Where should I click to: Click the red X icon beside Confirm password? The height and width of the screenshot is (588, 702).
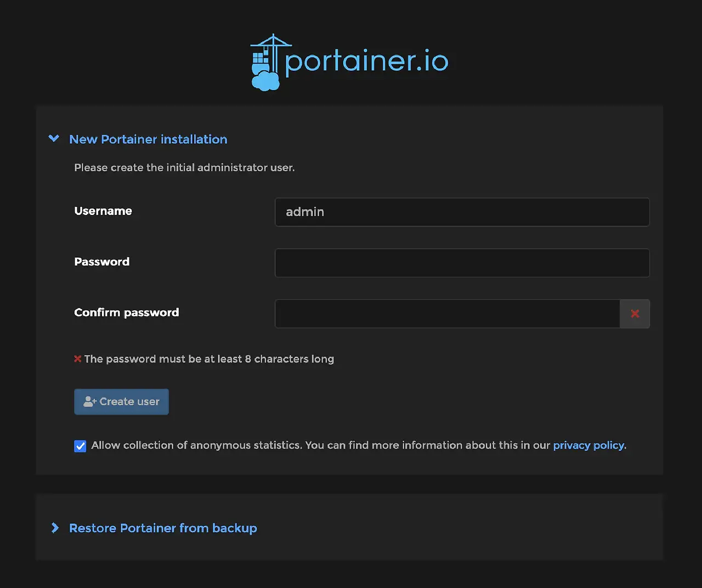pyautogui.click(x=635, y=314)
